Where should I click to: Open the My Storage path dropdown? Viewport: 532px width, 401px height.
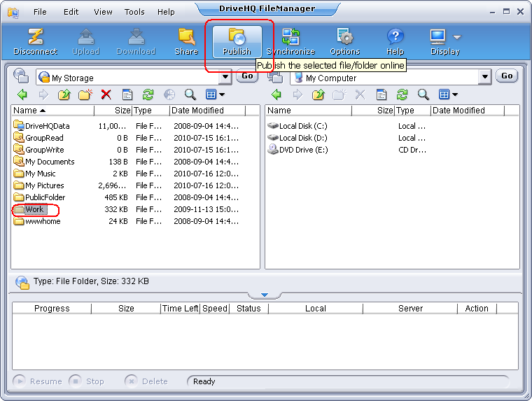click(225, 78)
